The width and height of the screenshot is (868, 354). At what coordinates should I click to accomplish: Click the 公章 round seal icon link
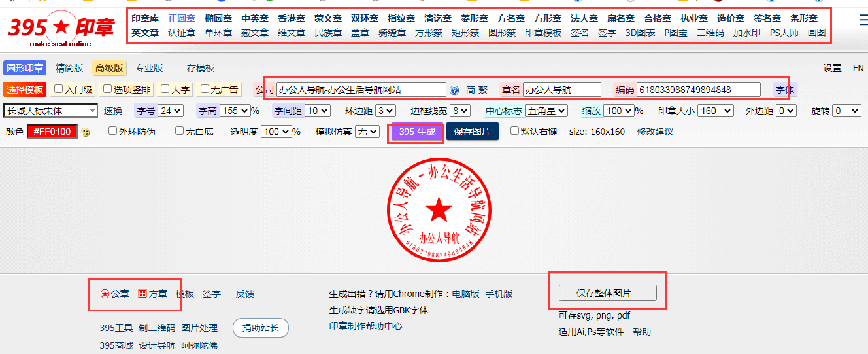click(114, 294)
